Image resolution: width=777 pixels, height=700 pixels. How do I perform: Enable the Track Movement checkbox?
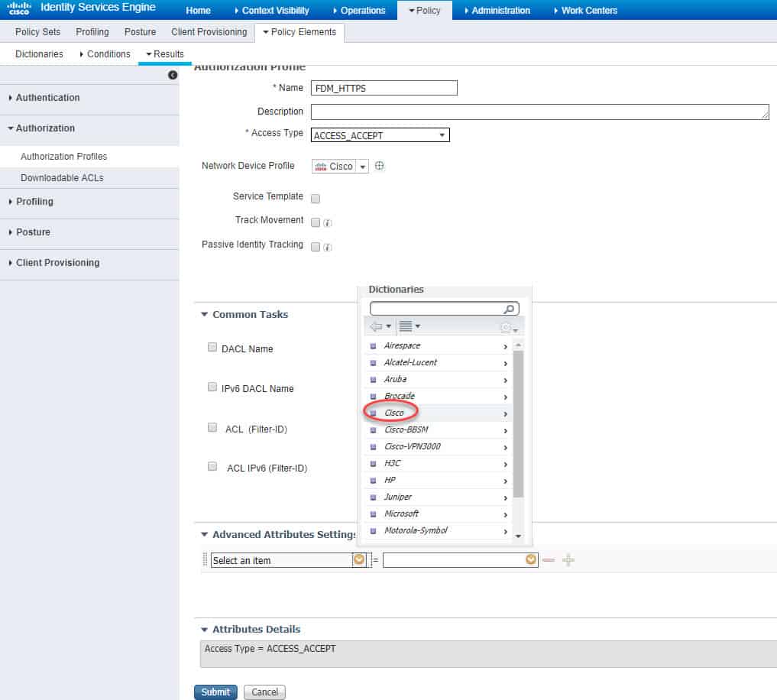tap(316, 222)
